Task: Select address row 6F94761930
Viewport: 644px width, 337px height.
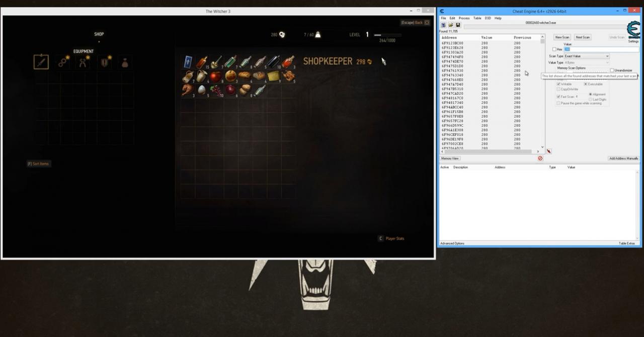Action: (490, 71)
